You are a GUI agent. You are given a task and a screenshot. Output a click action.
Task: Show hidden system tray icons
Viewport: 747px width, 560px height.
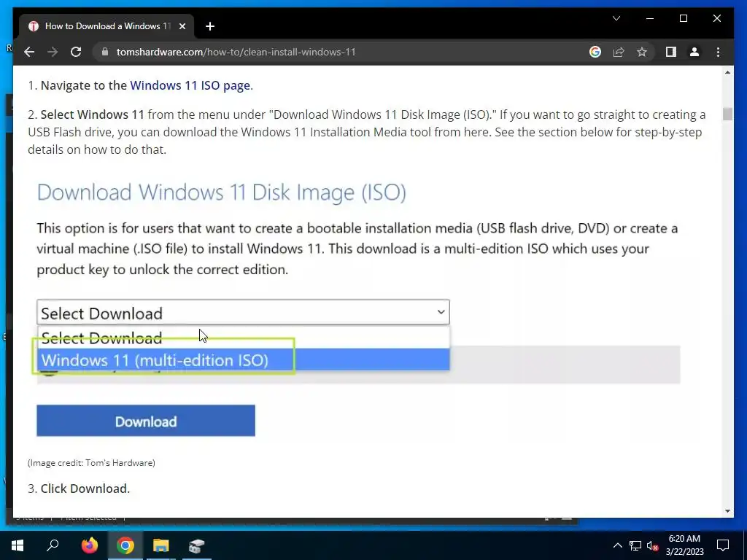pyautogui.click(x=617, y=545)
